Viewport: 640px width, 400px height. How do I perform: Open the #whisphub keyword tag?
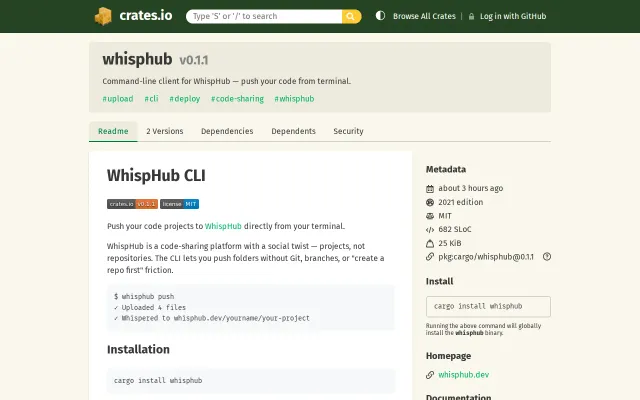(294, 99)
